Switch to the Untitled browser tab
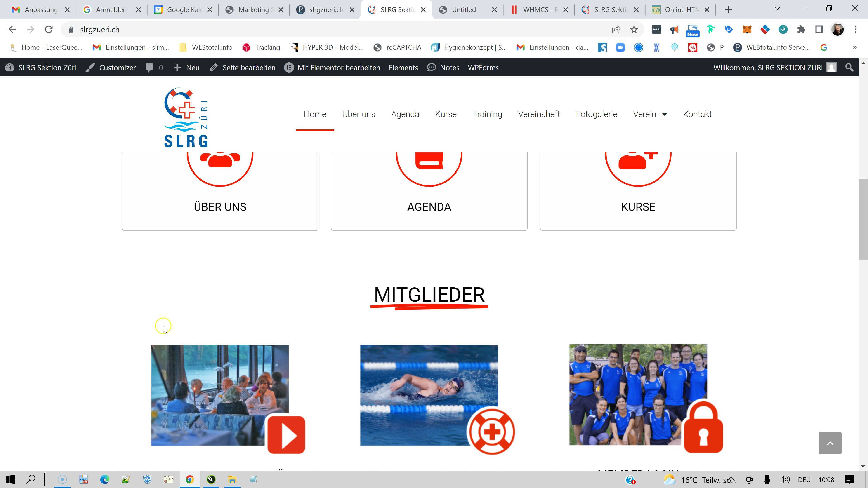 tap(464, 9)
